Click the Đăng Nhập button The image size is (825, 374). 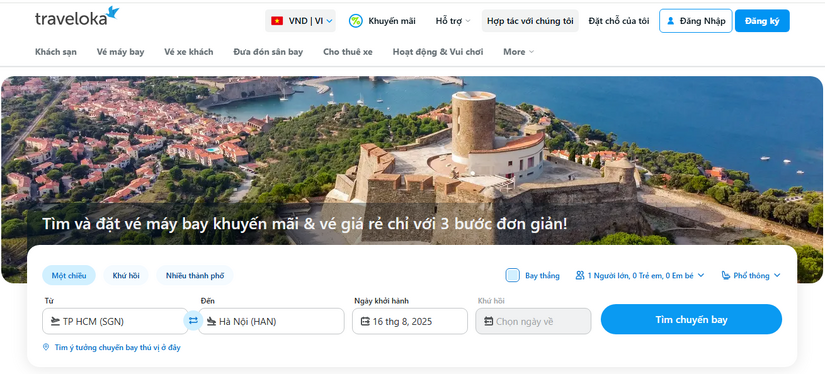[696, 21]
